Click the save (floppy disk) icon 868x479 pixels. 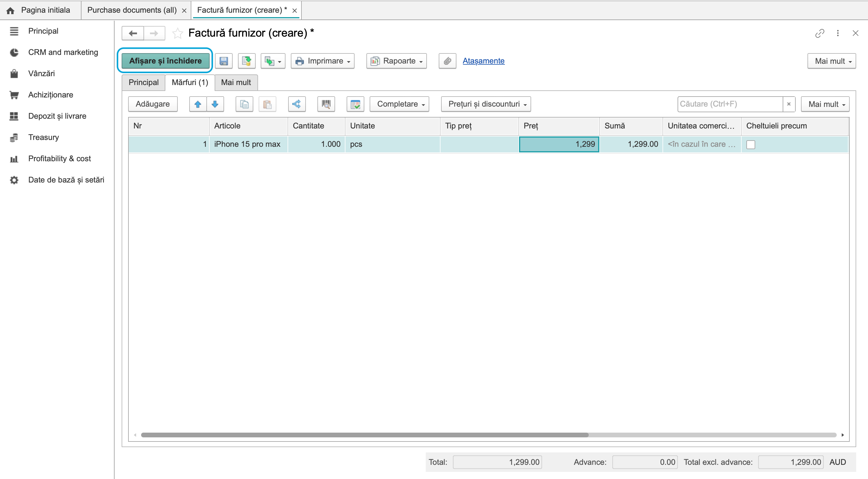223,61
